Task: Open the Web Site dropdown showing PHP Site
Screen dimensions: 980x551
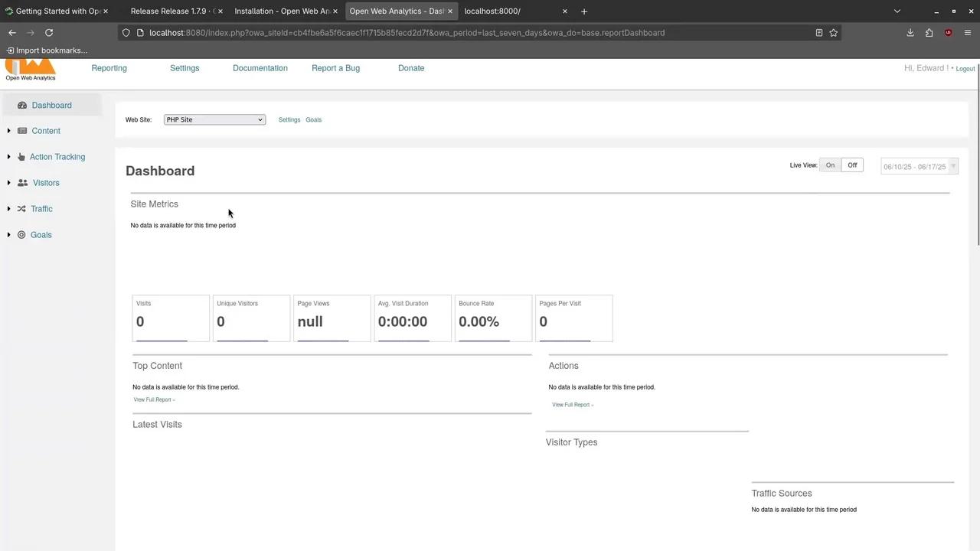Action: 214,119
